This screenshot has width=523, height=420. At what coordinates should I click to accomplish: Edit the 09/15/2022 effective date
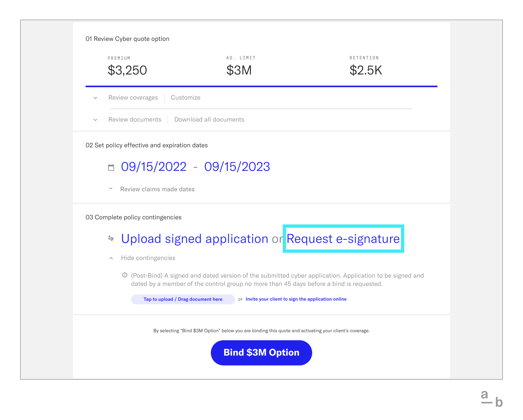(x=153, y=167)
